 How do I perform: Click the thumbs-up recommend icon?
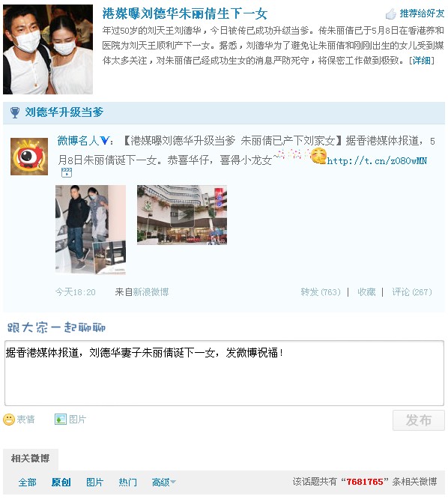click(x=391, y=14)
